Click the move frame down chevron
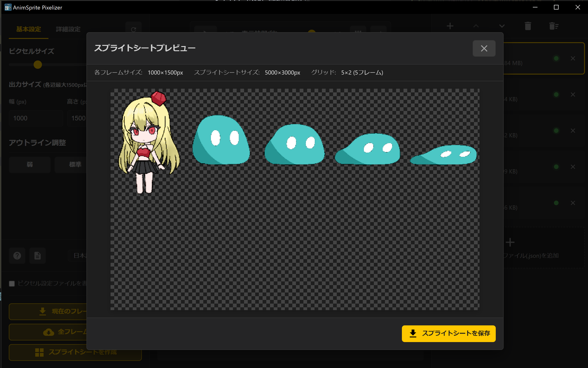Viewport: 588px width, 368px height. (502, 26)
